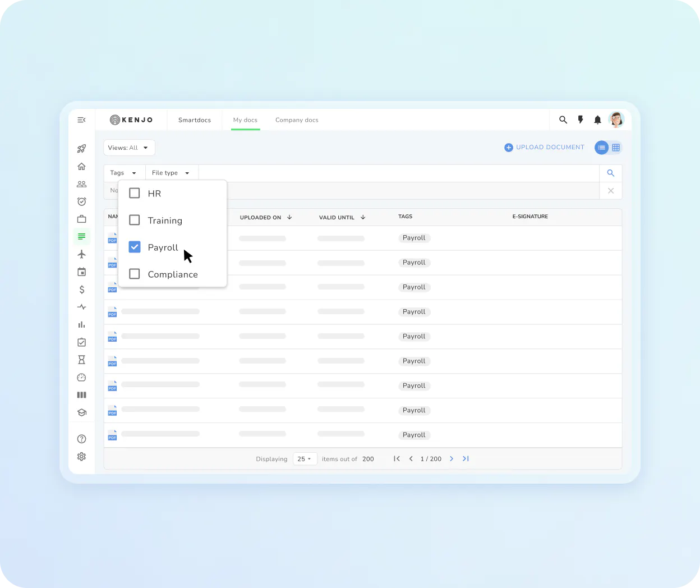700x588 pixels.
Task: Switch to the Company docs tab
Action: coord(297,120)
